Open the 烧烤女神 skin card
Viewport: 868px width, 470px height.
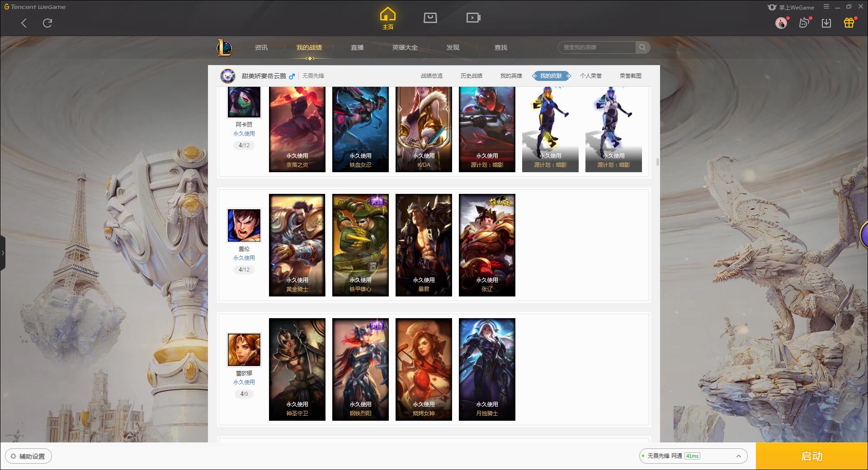[424, 370]
